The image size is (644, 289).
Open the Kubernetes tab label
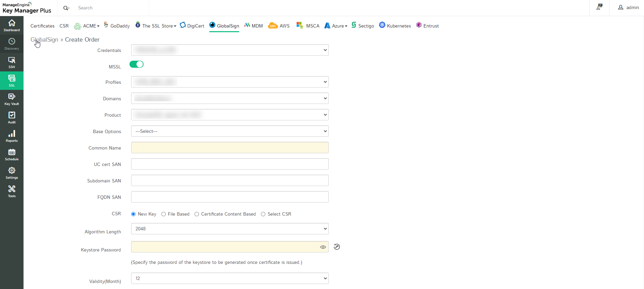click(x=399, y=26)
